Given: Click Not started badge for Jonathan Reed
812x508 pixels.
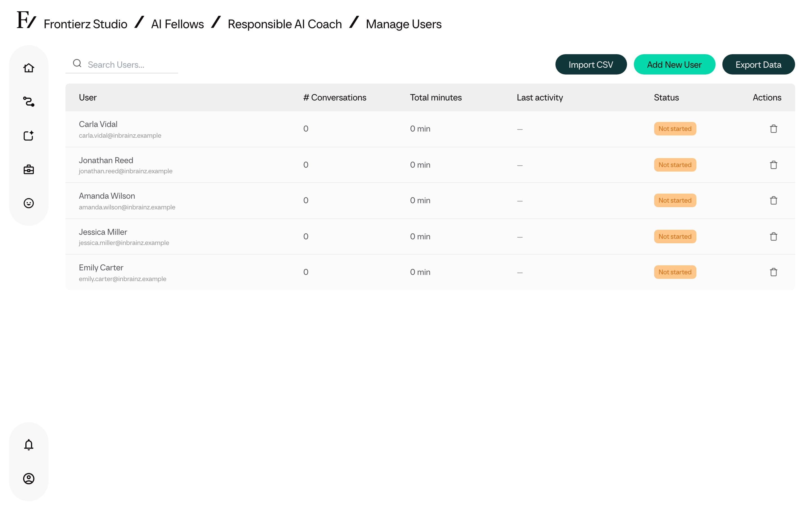Looking at the screenshot, I should click(x=675, y=165).
